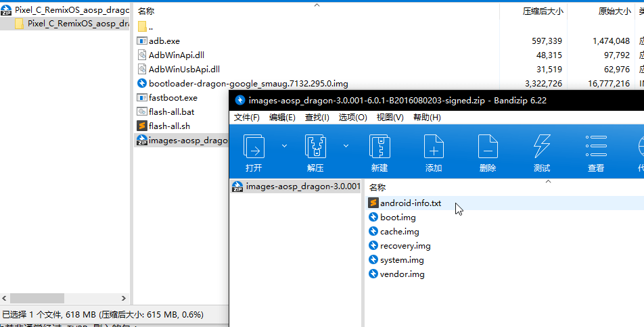Screen dimensions: 644x327
Task: Open the 文件(F) menu
Action: [x=246, y=118]
